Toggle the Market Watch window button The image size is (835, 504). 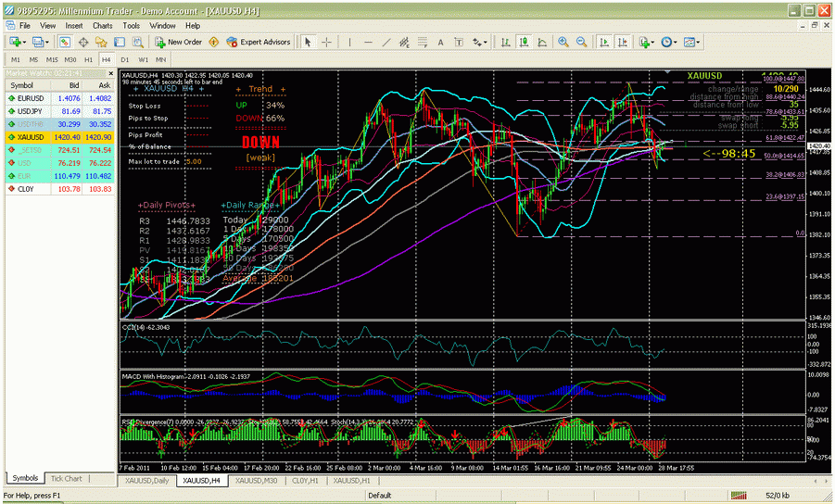pos(65,42)
